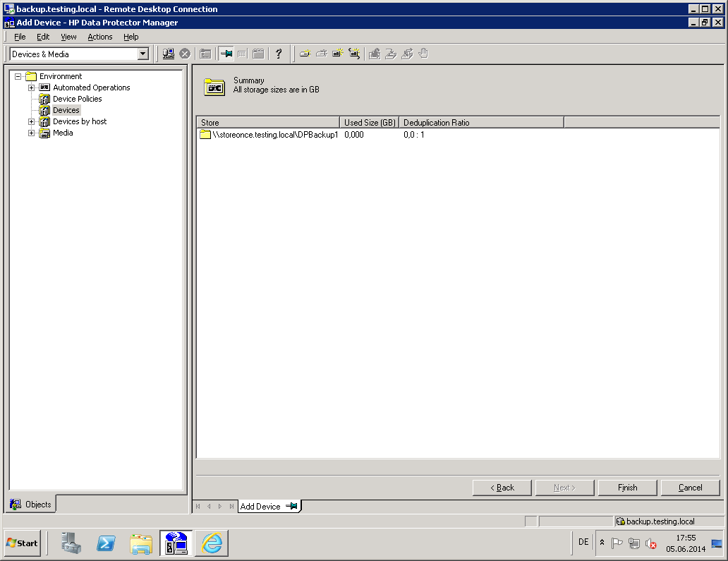Image resolution: width=728 pixels, height=561 pixels.
Task: Click the pin icon on Add Device tab
Action: [x=291, y=506]
